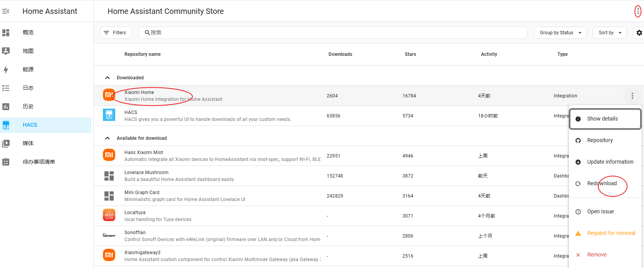
Task: Click the Redownload refresh icon in the menu
Action: tap(578, 184)
